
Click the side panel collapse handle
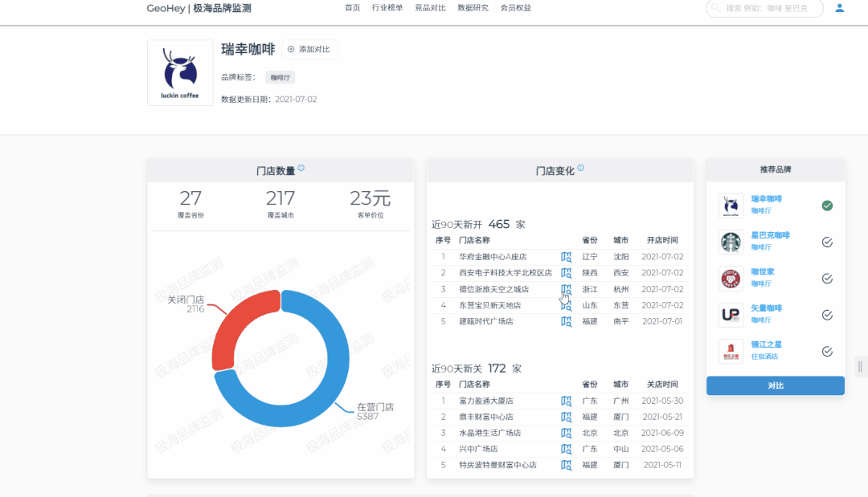point(860,367)
